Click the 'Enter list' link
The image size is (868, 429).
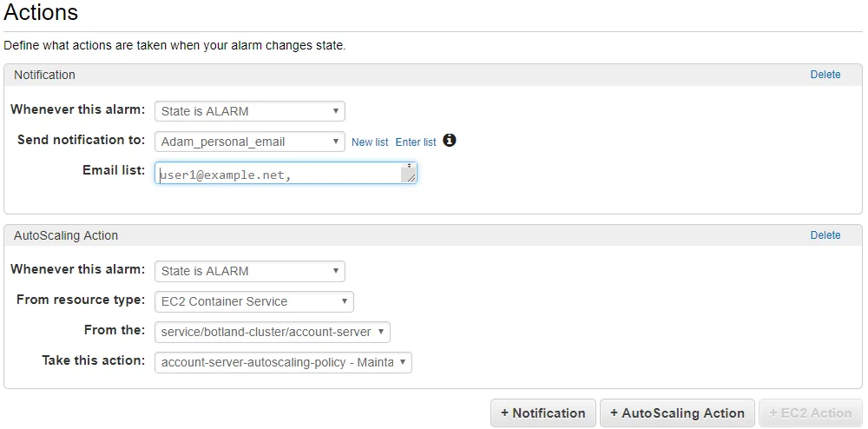[x=416, y=142]
